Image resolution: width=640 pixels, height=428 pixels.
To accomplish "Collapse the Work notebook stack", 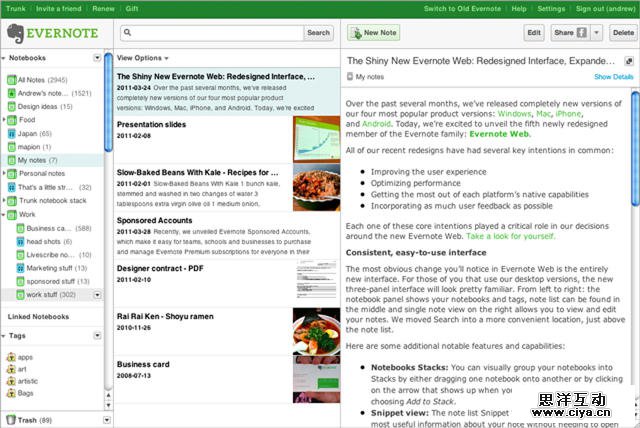I will tap(4, 214).
